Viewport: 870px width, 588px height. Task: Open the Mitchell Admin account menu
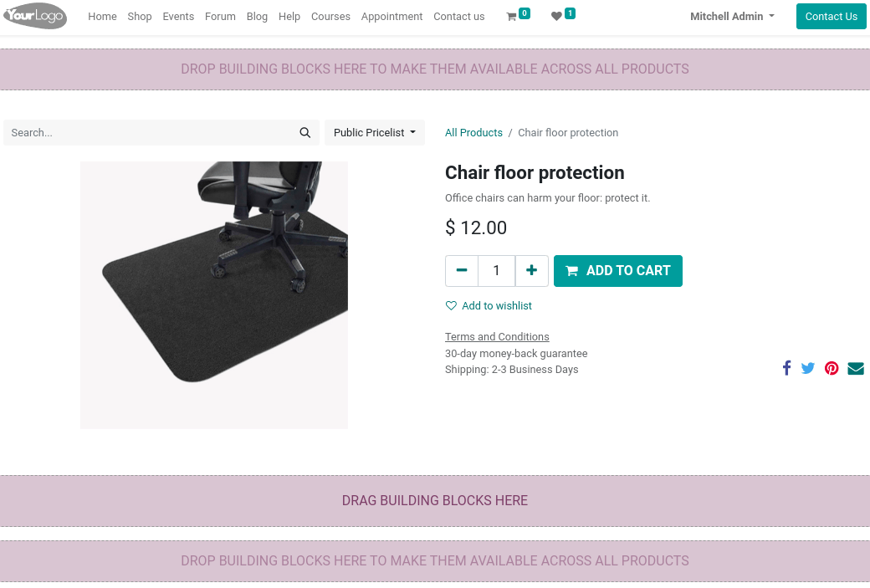[731, 16]
